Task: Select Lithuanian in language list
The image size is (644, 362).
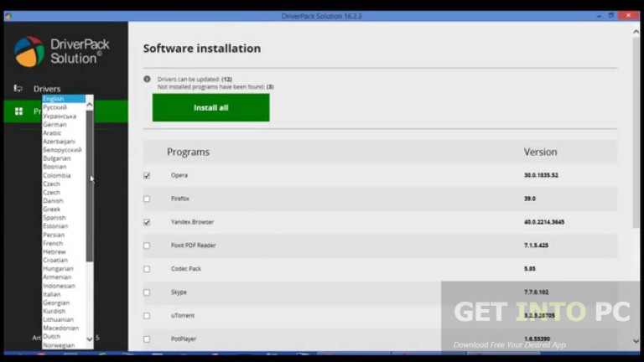Action: tap(59, 319)
